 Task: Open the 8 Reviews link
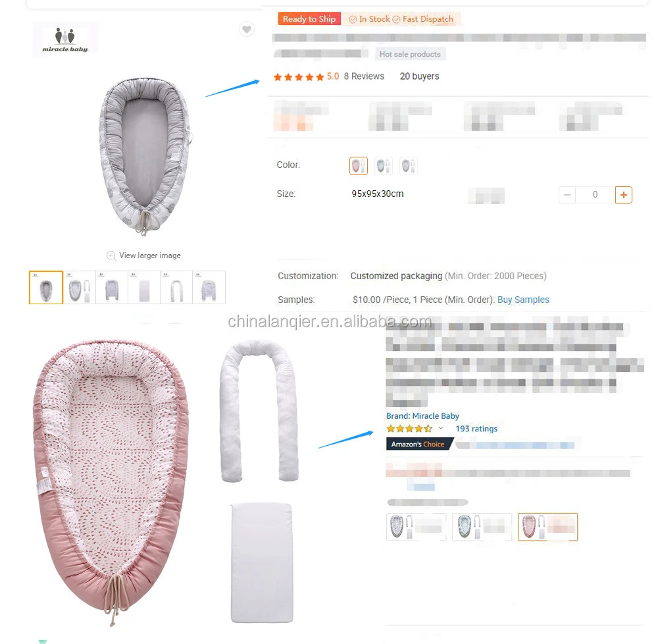(364, 76)
